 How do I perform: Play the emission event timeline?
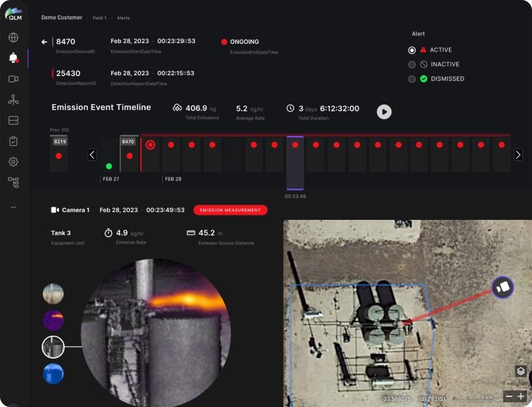pos(384,112)
